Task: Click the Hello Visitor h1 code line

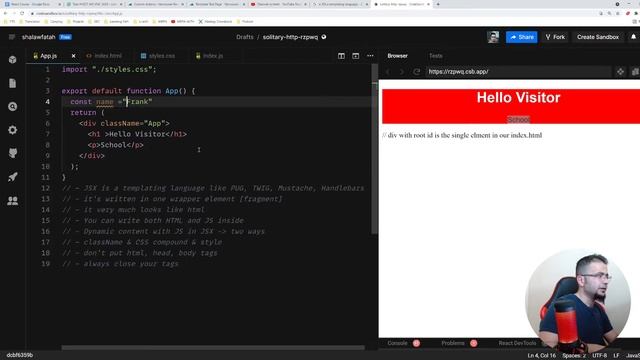Action: pyautogui.click(x=137, y=134)
